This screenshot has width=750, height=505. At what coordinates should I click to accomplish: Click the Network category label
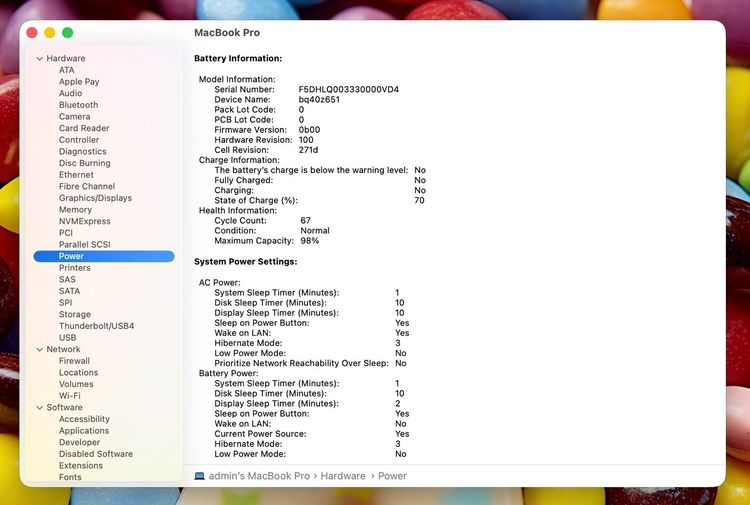pyautogui.click(x=63, y=350)
